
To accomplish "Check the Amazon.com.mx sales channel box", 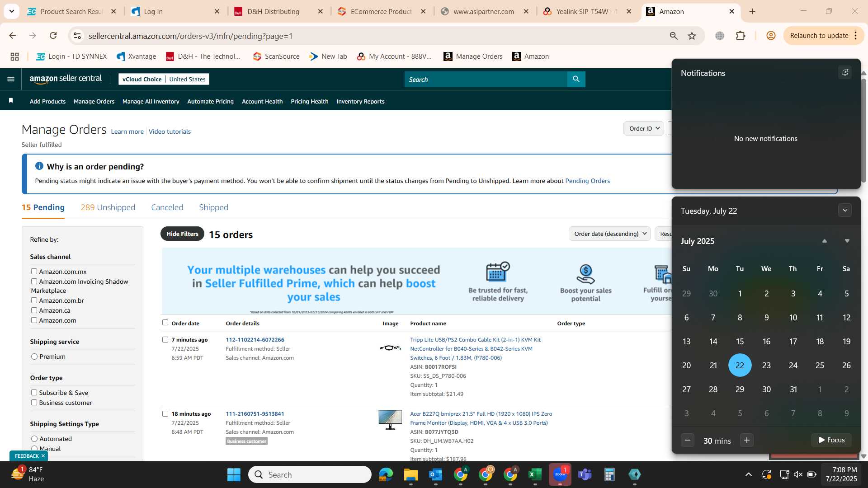I will pos(34,271).
